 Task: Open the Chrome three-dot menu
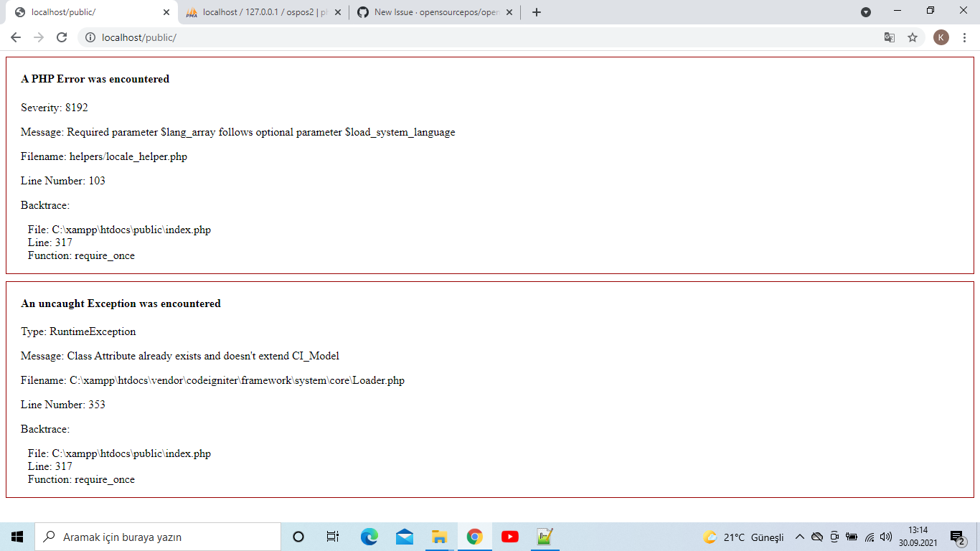click(x=964, y=37)
